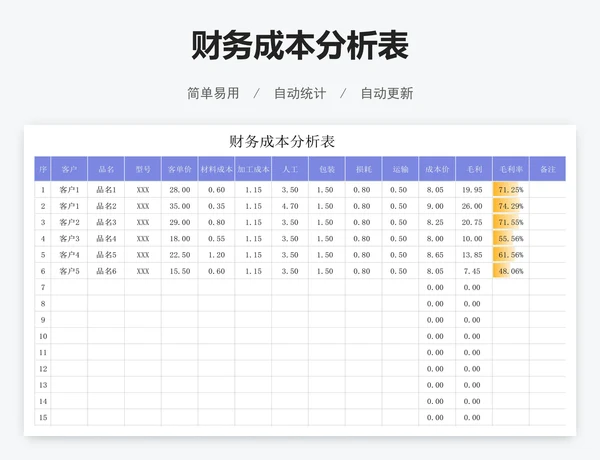The height and width of the screenshot is (460, 600).
Task: Click the 9.00 cost price cell
Action: (x=437, y=206)
